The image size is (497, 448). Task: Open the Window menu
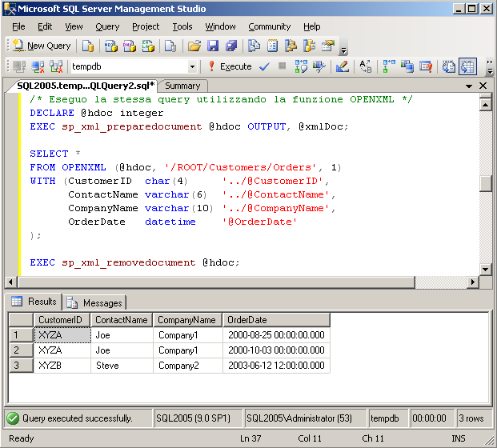(220, 26)
